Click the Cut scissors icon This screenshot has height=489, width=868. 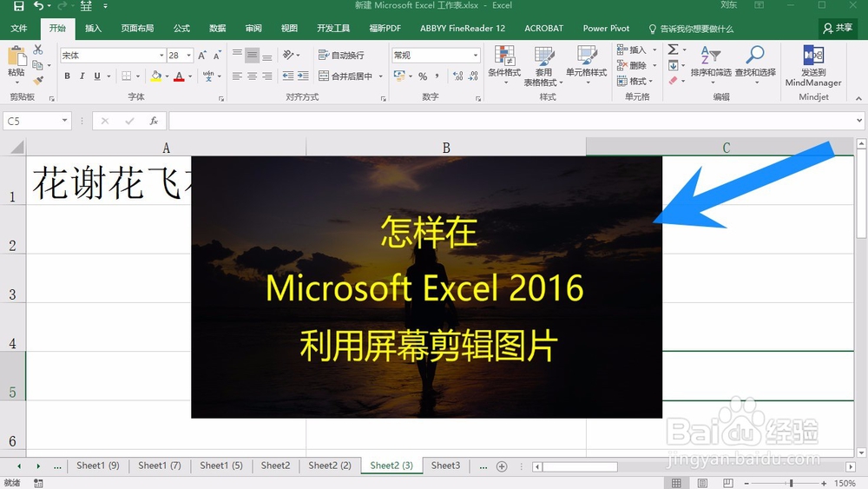pyautogui.click(x=37, y=50)
